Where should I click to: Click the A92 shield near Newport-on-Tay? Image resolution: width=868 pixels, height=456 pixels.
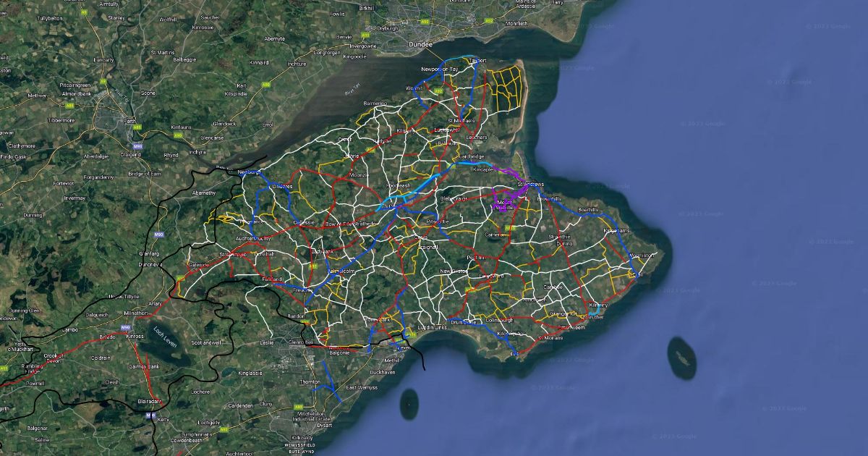[x=438, y=91]
